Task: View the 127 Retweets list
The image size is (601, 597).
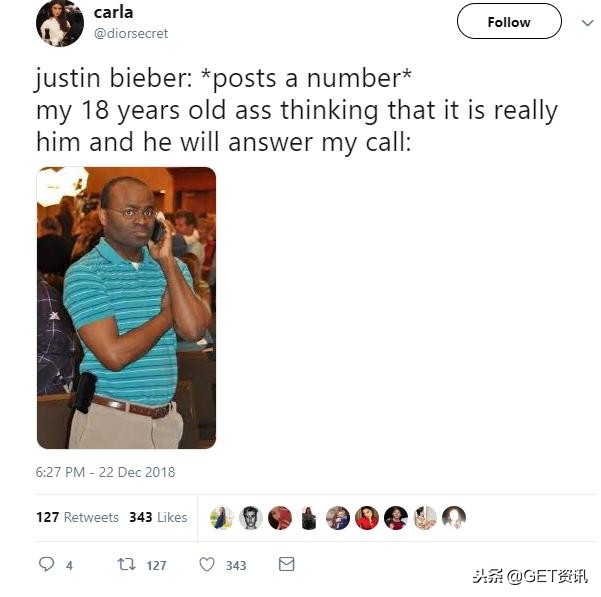Action: pos(77,517)
